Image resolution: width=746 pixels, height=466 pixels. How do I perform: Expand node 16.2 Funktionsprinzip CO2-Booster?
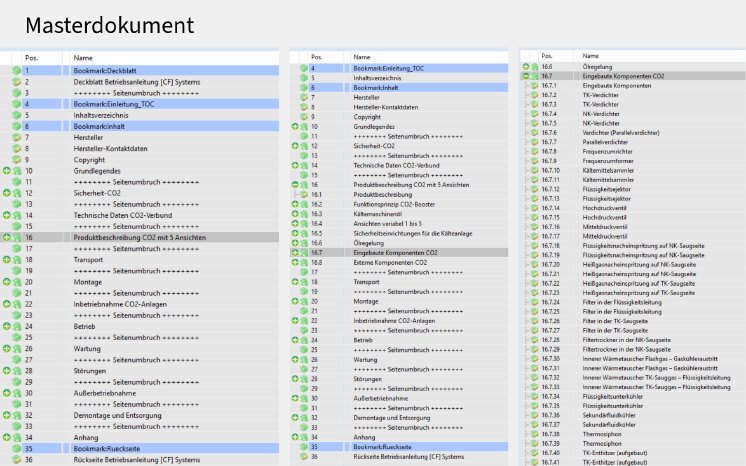295,204
